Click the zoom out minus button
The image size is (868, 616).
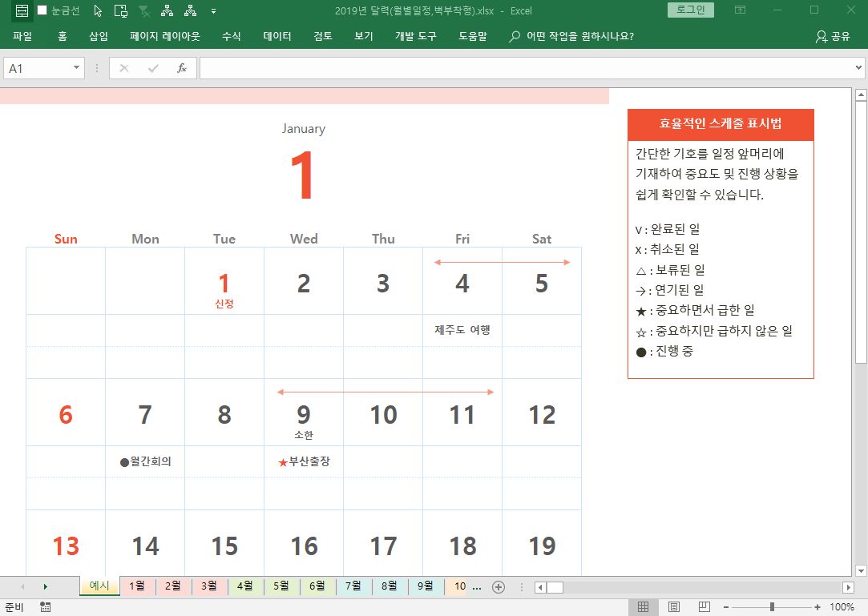click(726, 607)
